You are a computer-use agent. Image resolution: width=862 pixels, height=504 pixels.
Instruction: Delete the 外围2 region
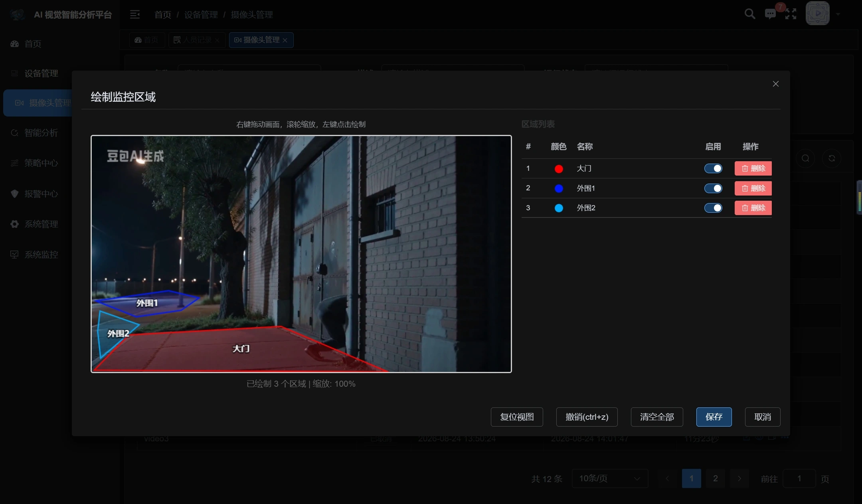(x=753, y=208)
